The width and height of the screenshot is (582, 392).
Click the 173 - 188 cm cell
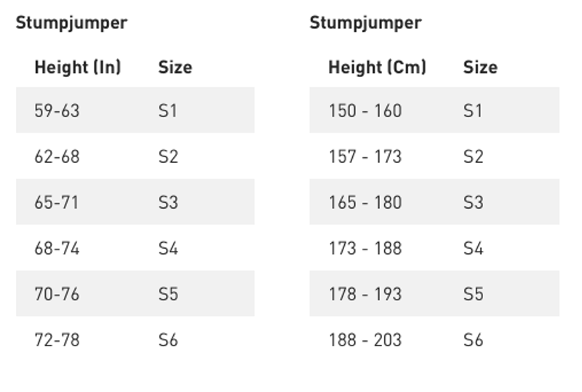(364, 248)
